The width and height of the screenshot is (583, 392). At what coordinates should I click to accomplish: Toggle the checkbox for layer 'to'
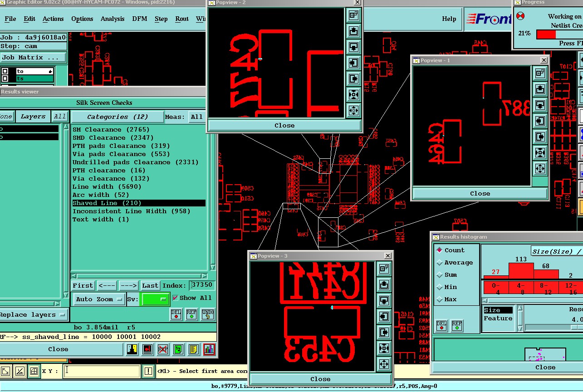point(5,71)
